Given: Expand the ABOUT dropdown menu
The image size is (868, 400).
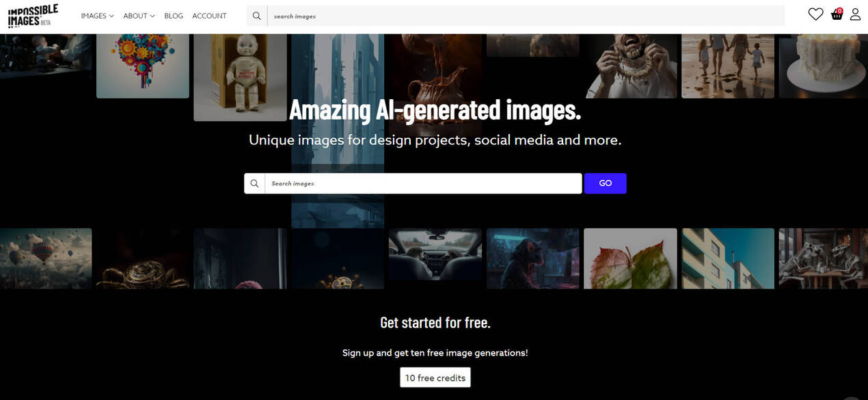Looking at the screenshot, I should [139, 16].
